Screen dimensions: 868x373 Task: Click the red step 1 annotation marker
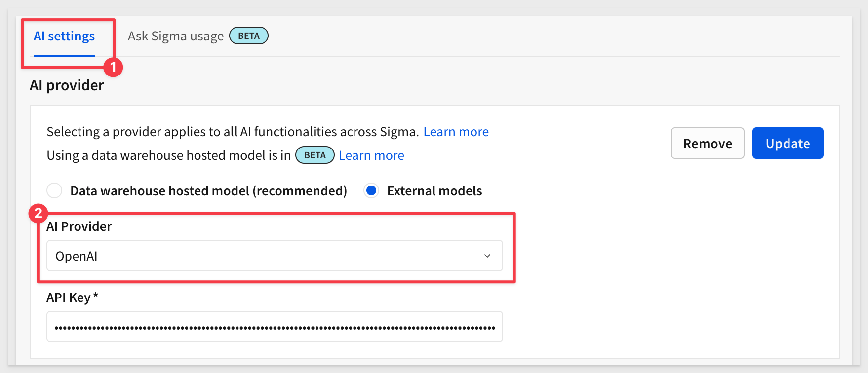(113, 67)
